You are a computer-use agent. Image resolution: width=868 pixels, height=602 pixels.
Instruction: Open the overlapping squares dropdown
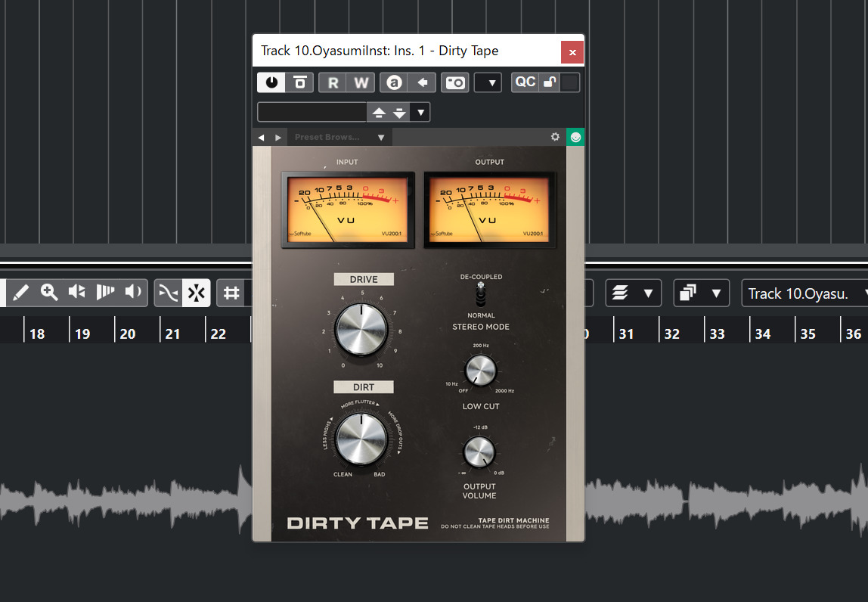tap(702, 293)
